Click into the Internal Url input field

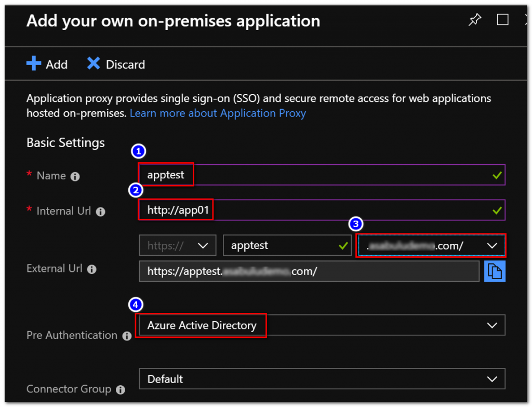pyautogui.click(x=322, y=210)
